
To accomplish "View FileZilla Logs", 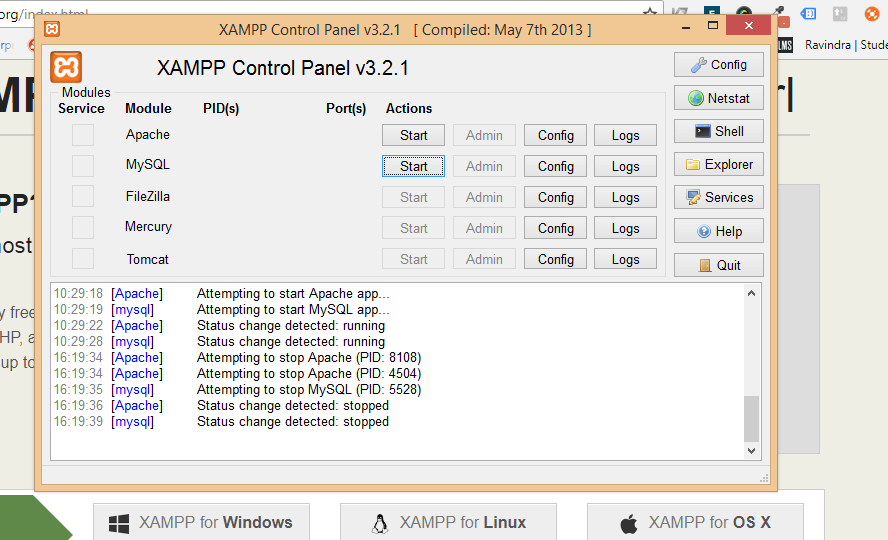I will pos(625,197).
